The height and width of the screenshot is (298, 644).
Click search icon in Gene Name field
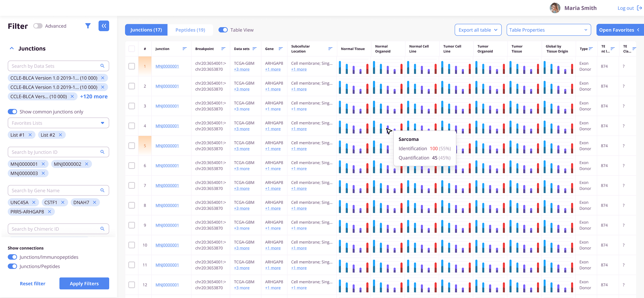click(x=102, y=190)
